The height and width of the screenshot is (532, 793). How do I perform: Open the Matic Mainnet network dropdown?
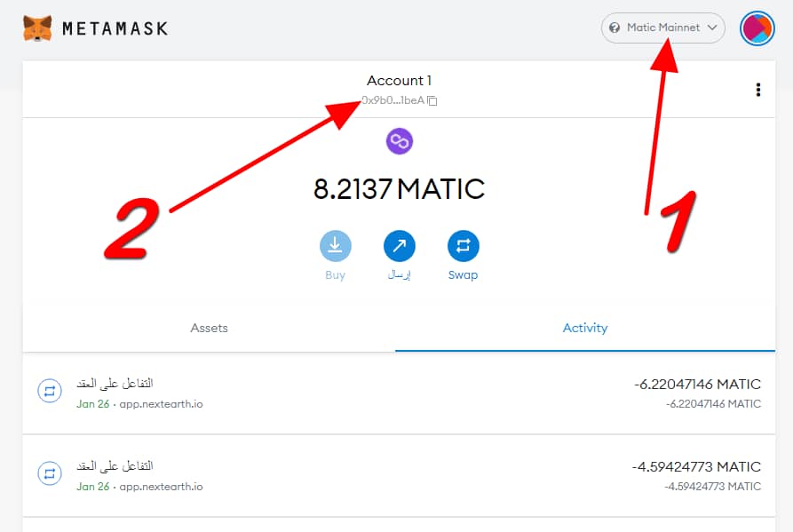pos(662,28)
